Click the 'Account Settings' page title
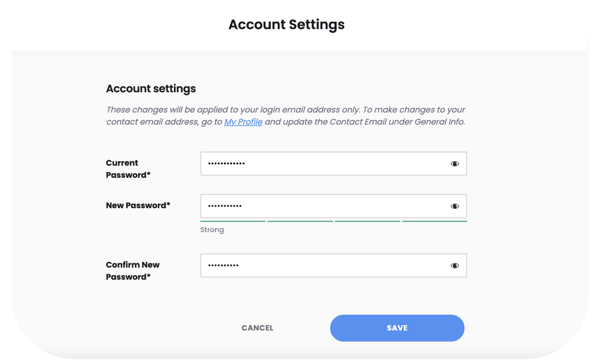 (287, 24)
